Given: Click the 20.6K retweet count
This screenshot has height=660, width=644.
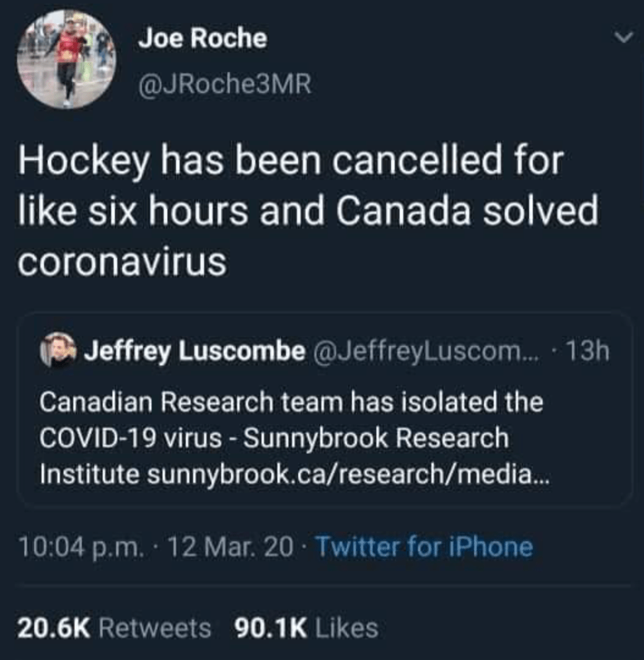Looking at the screenshot, I should point(54,628).
